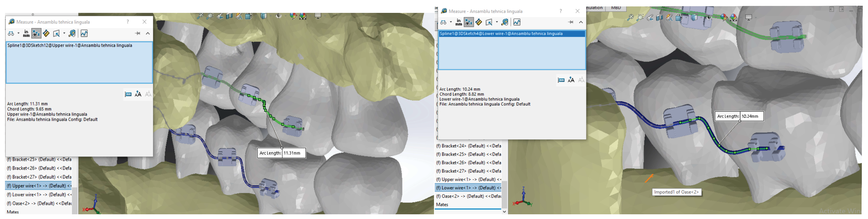The width and height of the screenshot is (868, 219).
Task: Select Oase<2> in Upper wire window tree
Action: point(39,203)
